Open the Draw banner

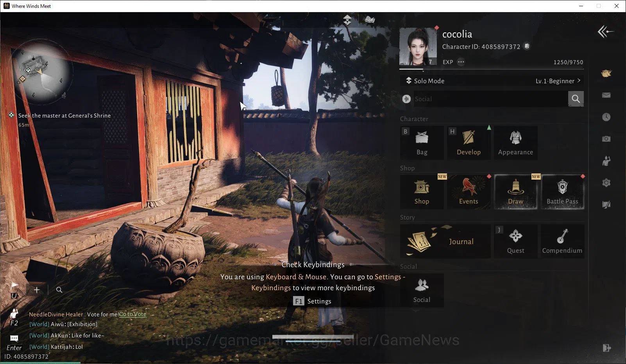tap(516, 192)
